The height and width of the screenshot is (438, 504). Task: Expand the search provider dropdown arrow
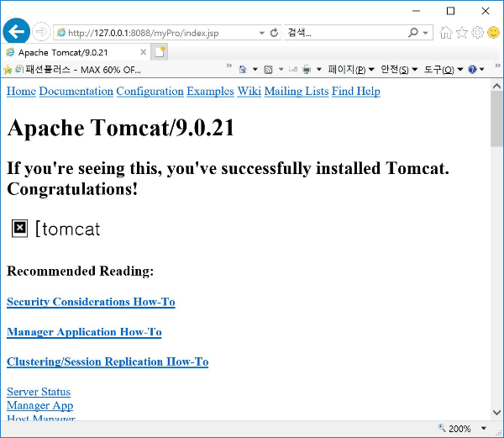[426, 33]
